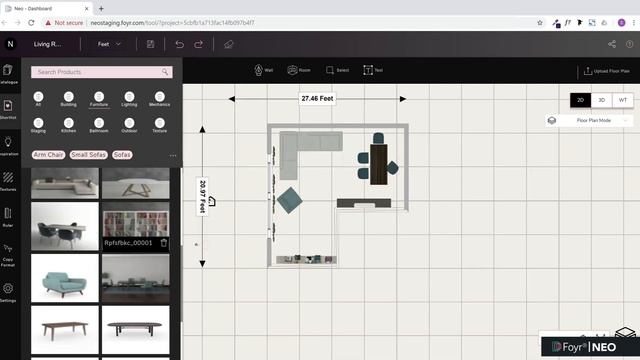This screenshot has width=640, height=360.
Task: Click the save icon in top toolbar
Action: (151, 44)
